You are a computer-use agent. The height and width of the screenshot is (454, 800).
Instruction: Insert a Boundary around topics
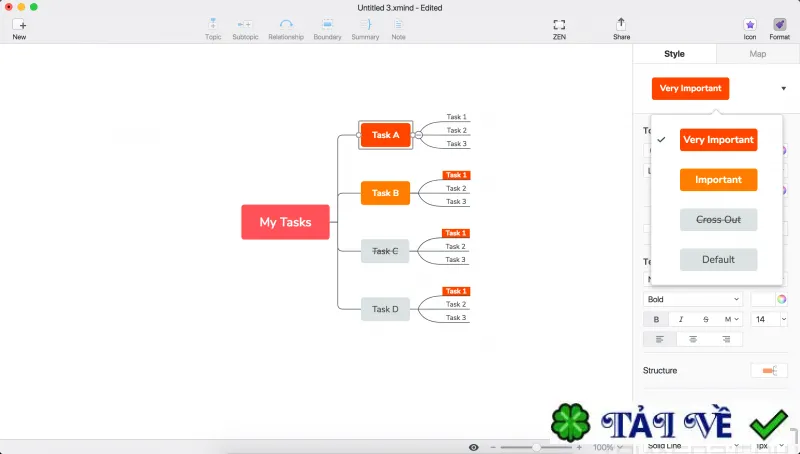[x=328, y=29]
